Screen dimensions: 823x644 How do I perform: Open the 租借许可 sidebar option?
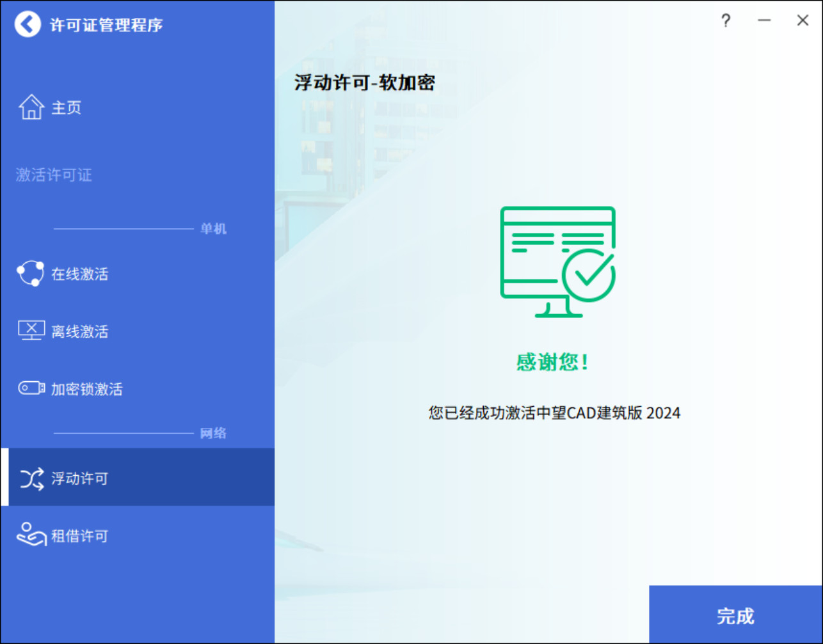click(79, 536)
